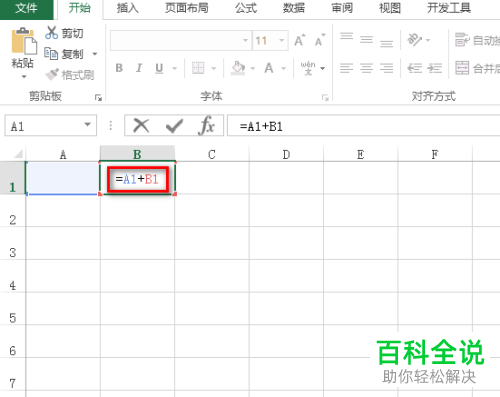The width and height of the screenshot is (500, 397).
Task: Set bottom vertical alignment
Action: pyautogui.click(x=387, y=43)
